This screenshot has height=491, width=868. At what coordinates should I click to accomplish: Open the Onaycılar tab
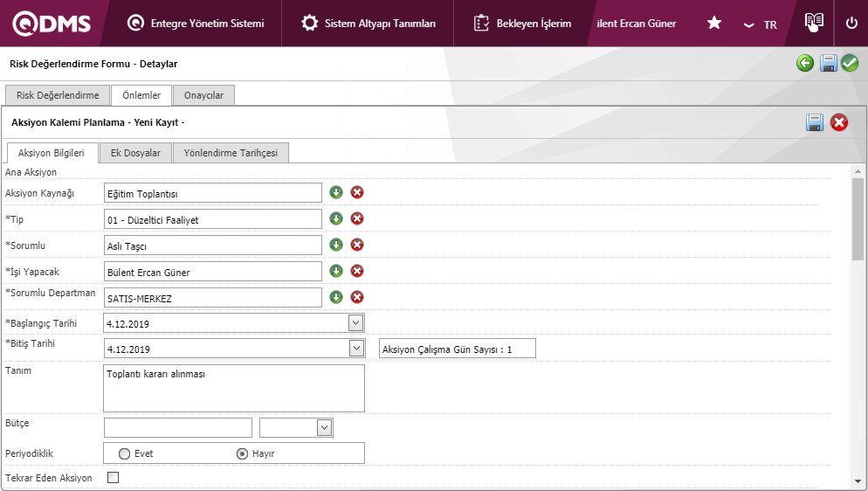[203, 95]
